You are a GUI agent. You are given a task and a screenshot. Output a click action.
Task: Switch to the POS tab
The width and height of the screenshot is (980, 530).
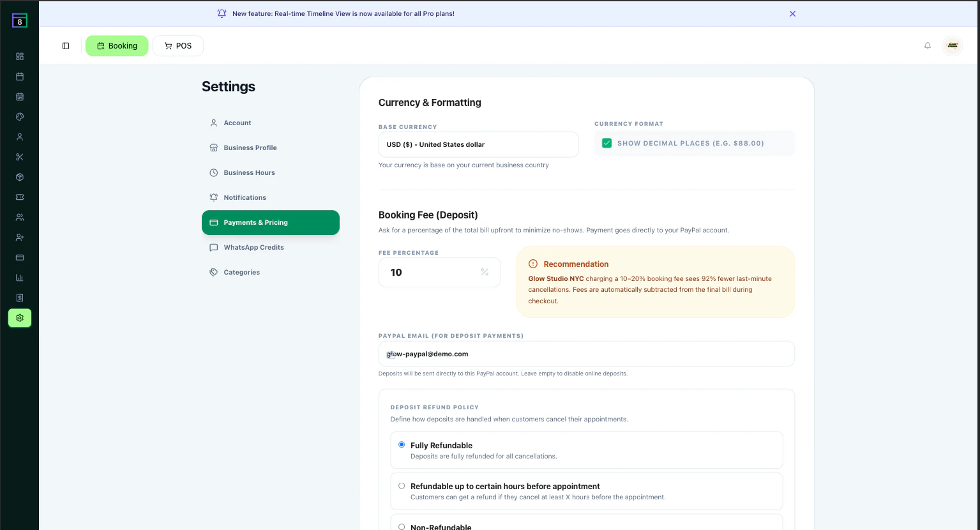pyautogui.click(x=178, y=46)
